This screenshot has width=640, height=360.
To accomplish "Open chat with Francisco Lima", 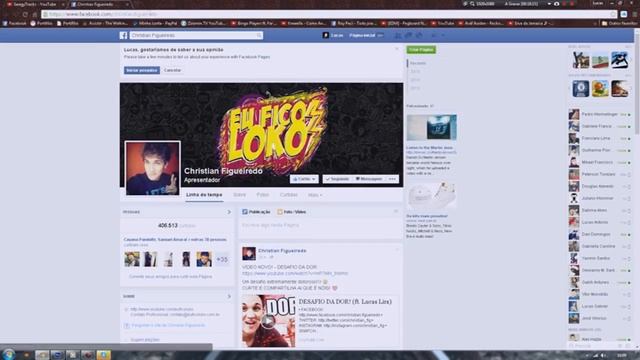I will (x=600, y=138).
